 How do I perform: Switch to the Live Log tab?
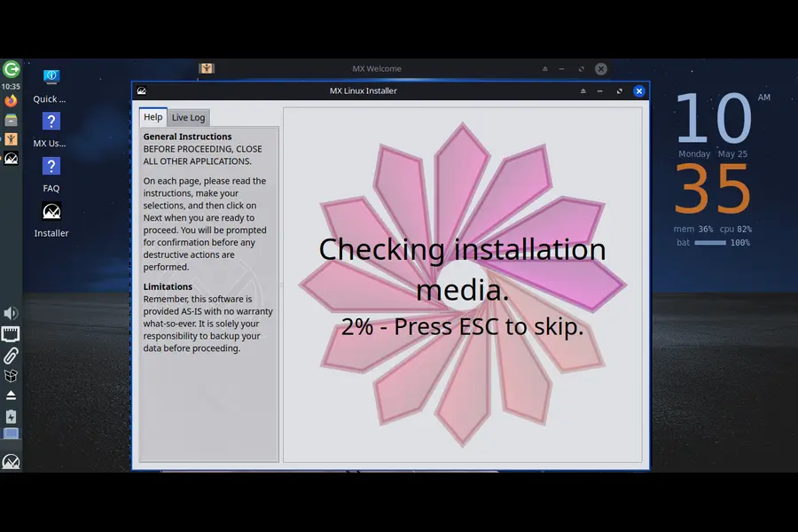188,118
